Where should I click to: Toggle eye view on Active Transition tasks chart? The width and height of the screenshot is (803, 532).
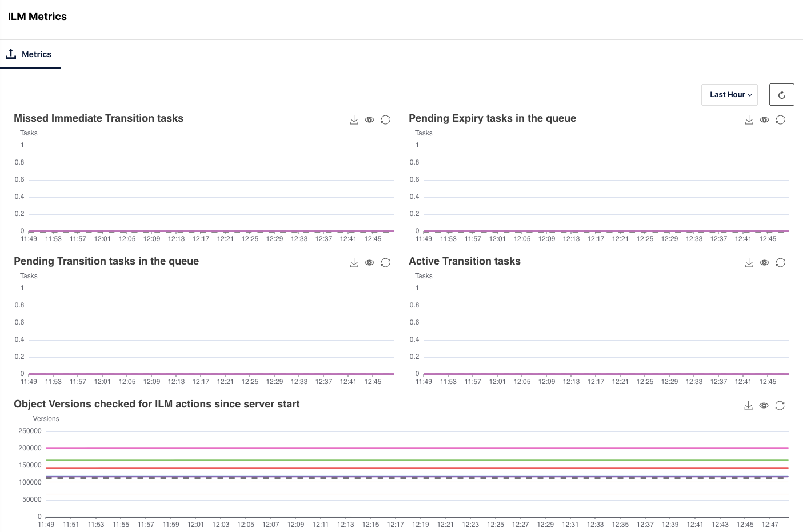point(764,263)
